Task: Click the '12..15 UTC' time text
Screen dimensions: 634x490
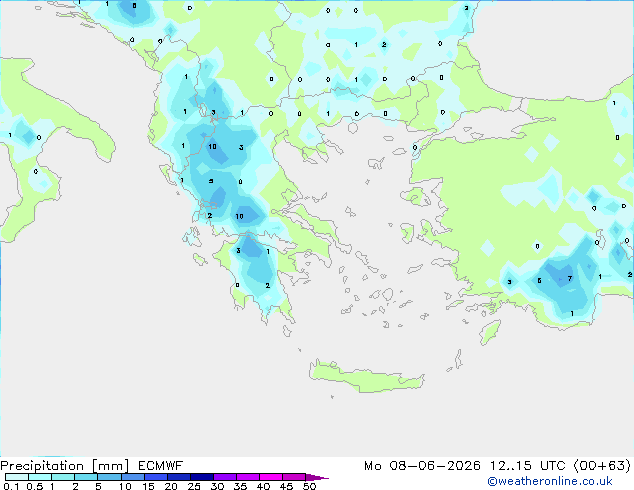Action: (x=527, y=466)
